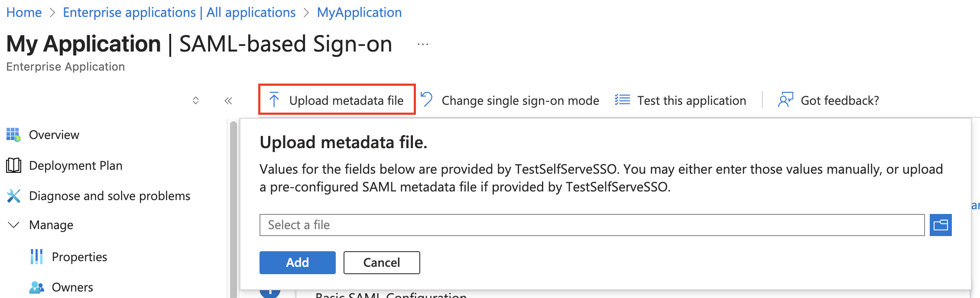Screen dimensions: 980x298
Task: Click the Got feedback person icon
Action: click(785, 100)
